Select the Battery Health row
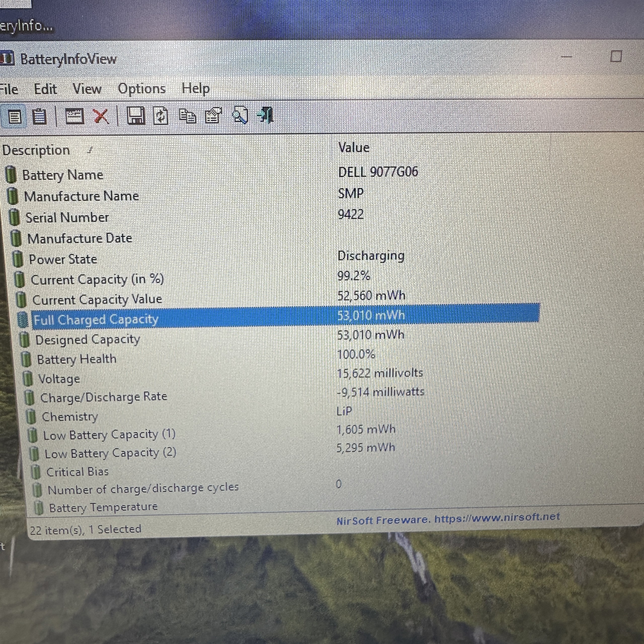Viewport: 644px width, 644px height. [77, 359]
